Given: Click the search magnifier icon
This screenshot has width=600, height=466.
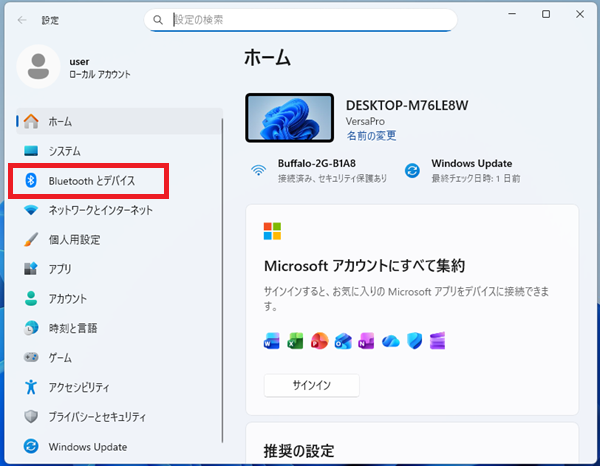Looking at the screenshot, I should click(158, 20).
